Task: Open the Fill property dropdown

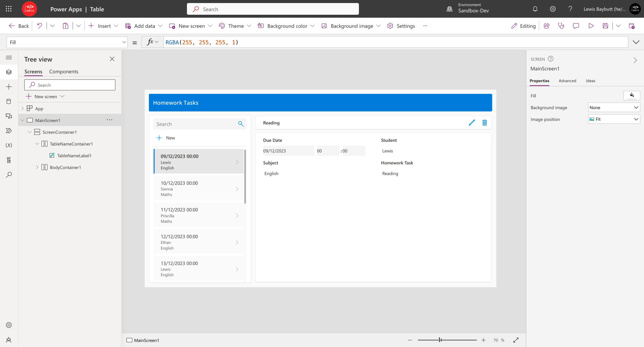Action: click(x=67, y=42)
